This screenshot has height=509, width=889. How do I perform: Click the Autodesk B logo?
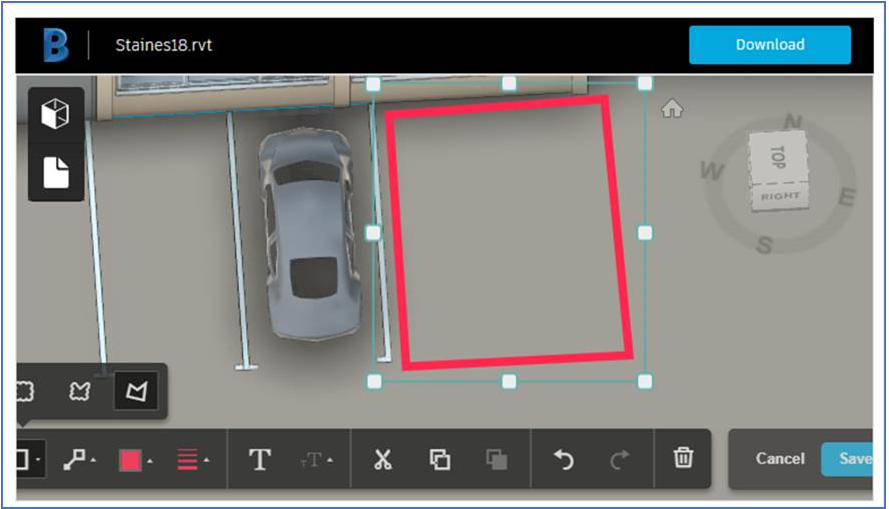(x=56, y=45)
